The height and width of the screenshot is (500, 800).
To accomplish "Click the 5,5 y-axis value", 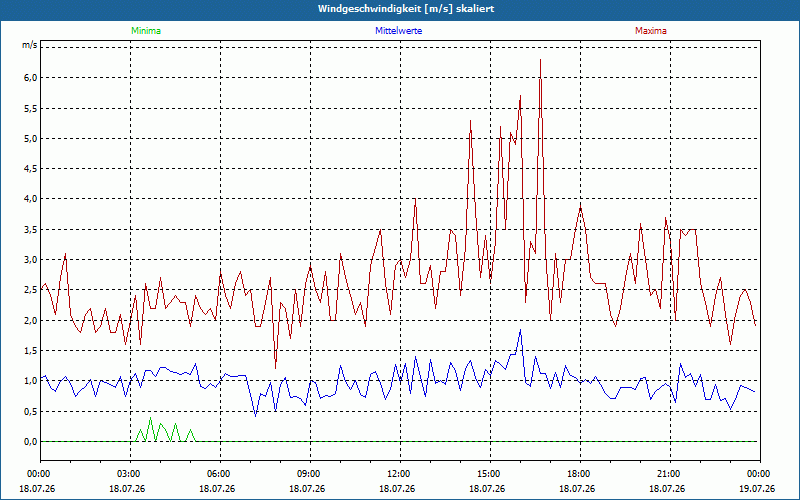I will click(x=31, y=108).
